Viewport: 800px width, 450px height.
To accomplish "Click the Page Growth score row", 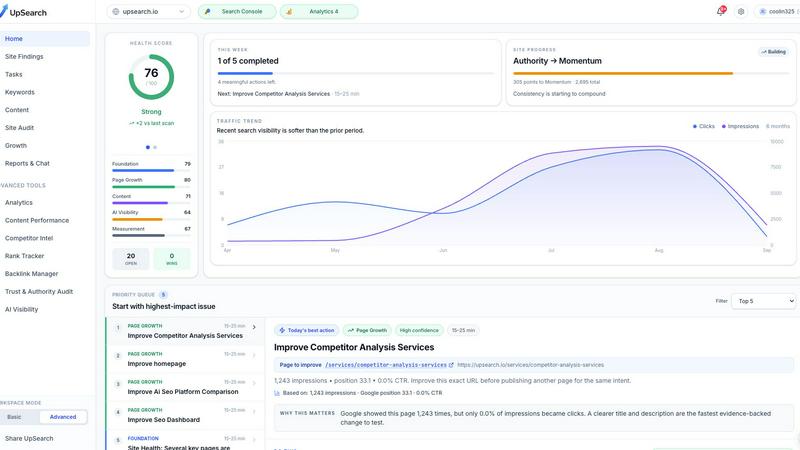I will tap(151, 183).
